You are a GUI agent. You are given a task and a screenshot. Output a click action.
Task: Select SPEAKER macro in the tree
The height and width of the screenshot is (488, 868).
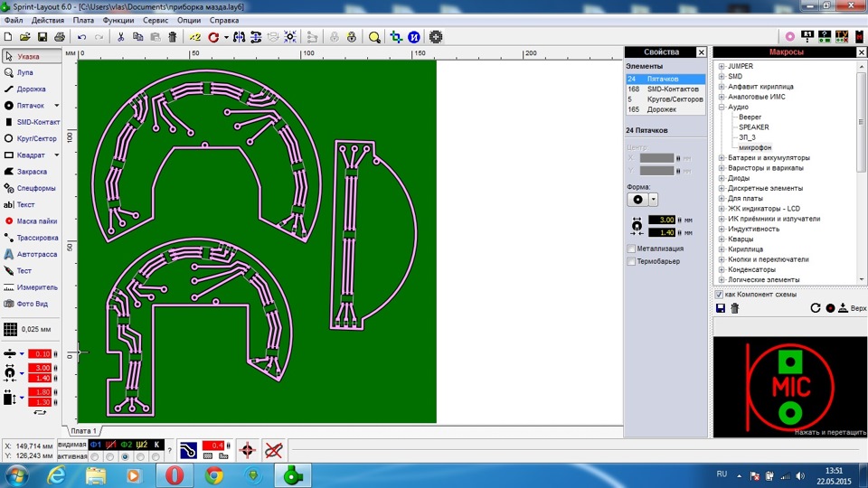[x=753, y=127]
